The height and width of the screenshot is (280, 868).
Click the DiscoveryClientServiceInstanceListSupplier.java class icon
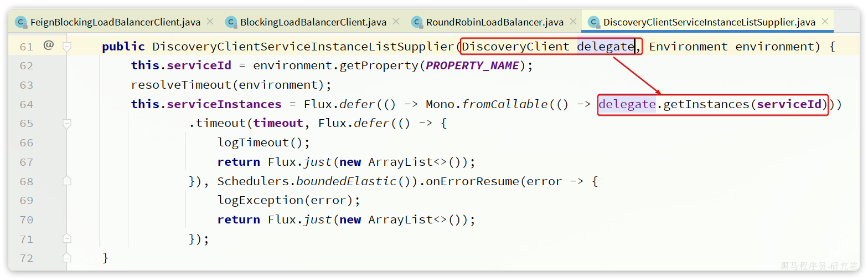click(594, 22)
